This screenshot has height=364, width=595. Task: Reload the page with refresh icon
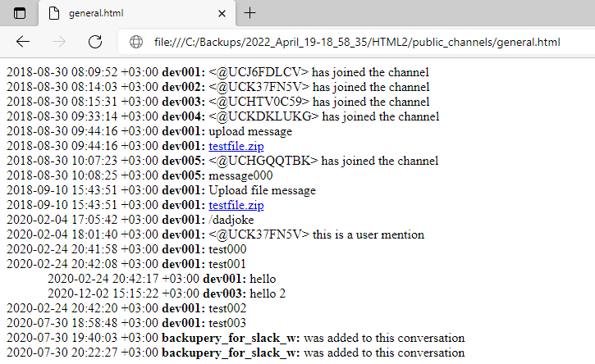(95, 42)
